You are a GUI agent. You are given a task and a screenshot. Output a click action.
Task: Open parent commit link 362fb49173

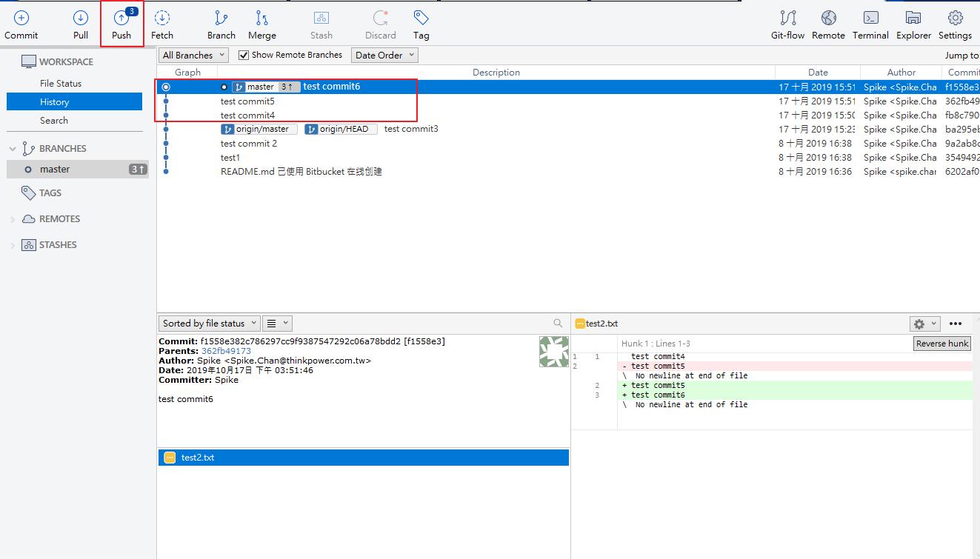point(226,351)
